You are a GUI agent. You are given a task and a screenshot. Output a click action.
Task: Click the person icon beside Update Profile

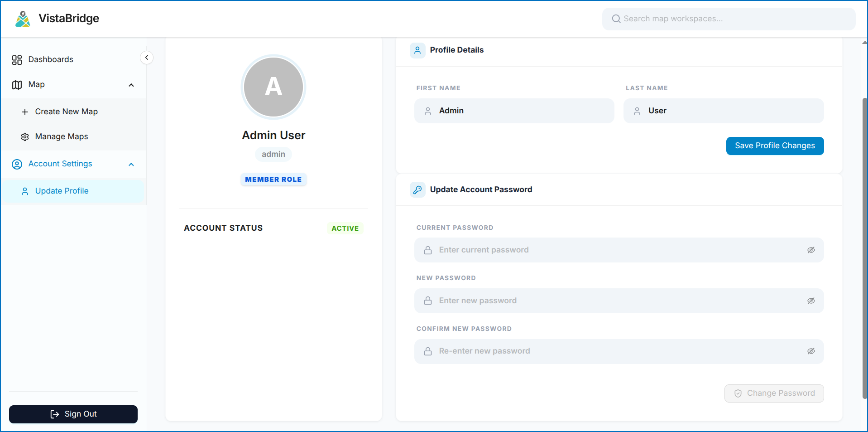pyautogui.click(x=25, y=191)
